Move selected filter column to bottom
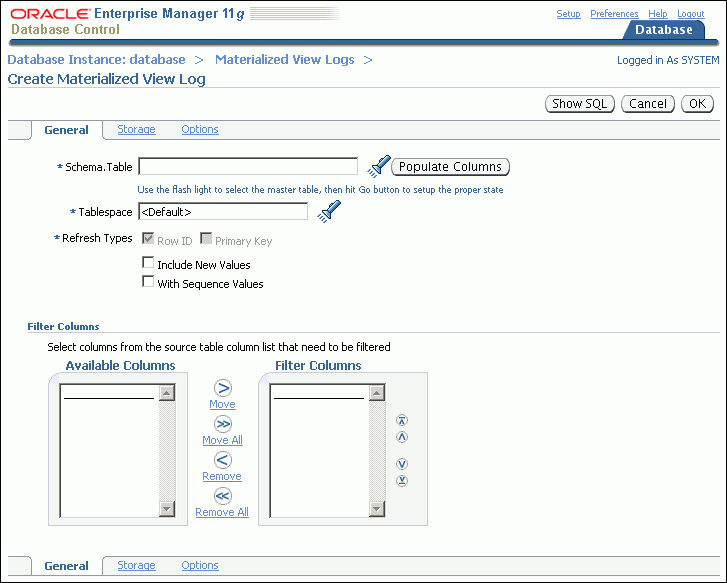Image resolution: width=727 pixels, height=583 pixels. coord(402,480)
